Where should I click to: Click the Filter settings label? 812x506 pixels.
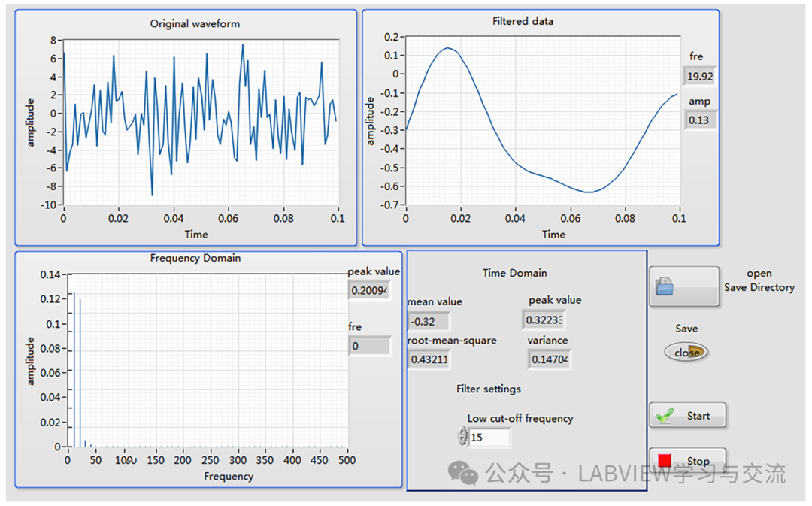[x=489, y=389]
